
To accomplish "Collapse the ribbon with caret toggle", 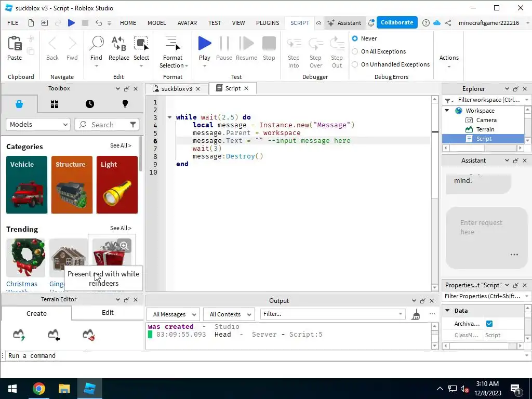I will tap(318, 23).
